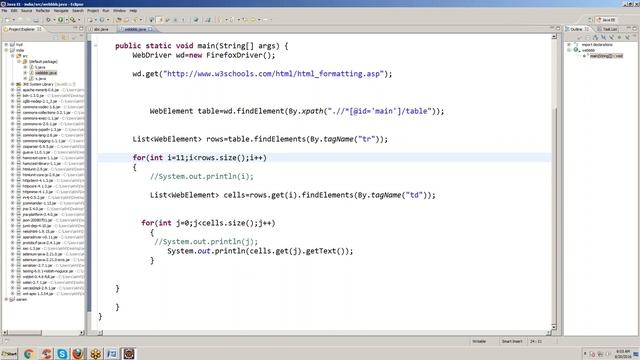Click Smart Insert in status bar

512,341
